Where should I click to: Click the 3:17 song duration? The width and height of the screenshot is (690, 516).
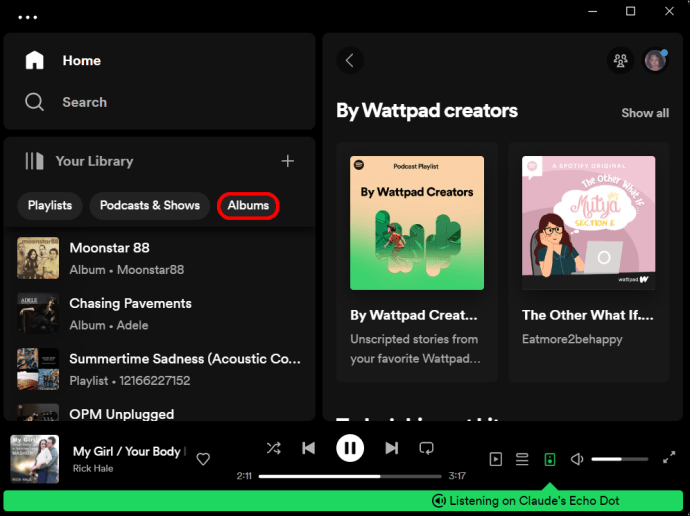click(457, 476)
